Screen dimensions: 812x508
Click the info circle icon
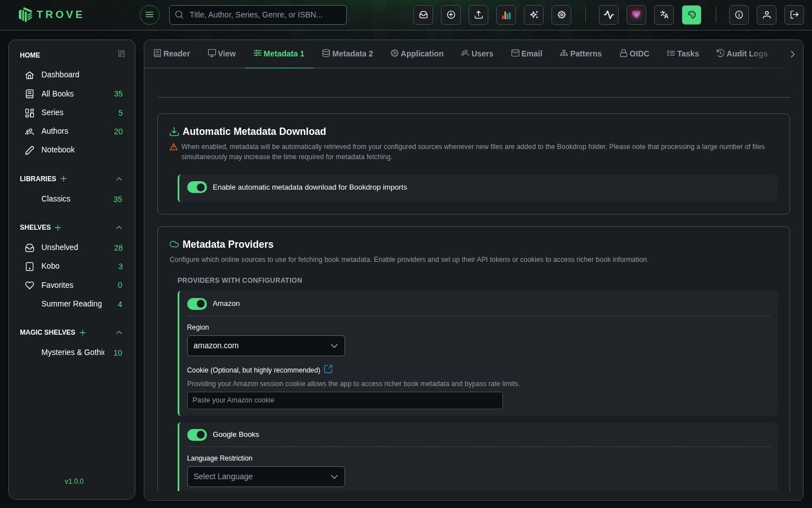click(739, 15)
